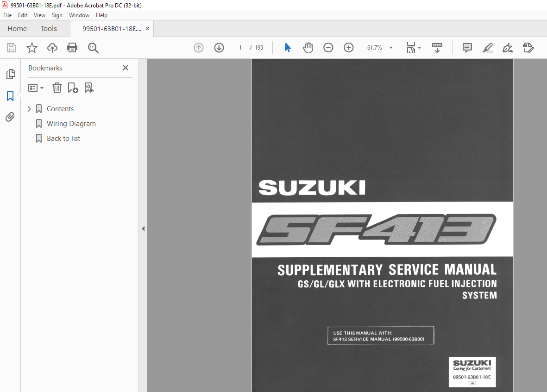547x392 pixels.
Task: Add a new bookmark
Action: pyautogui.click(x=73, y=88)
